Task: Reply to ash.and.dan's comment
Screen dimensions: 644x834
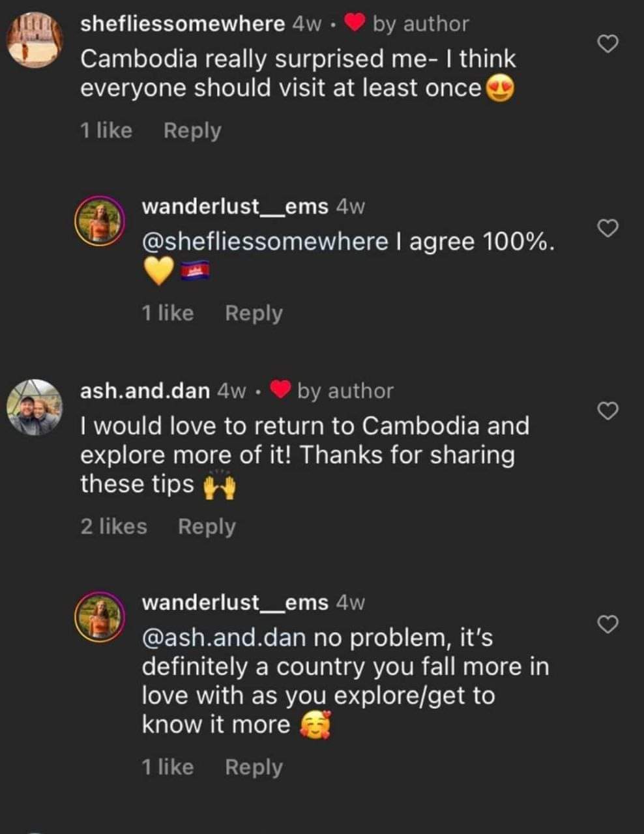Action: click(x=207, y=526)
